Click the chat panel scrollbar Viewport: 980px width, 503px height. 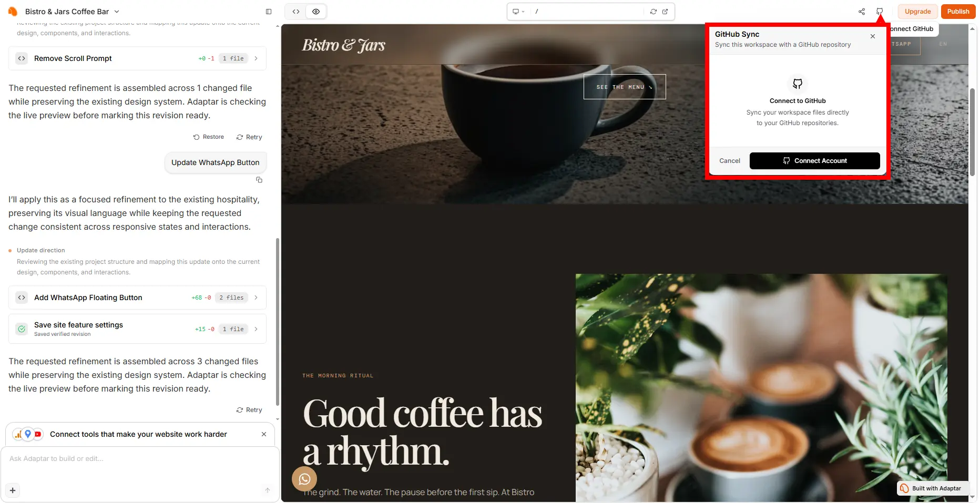[278, 322]
